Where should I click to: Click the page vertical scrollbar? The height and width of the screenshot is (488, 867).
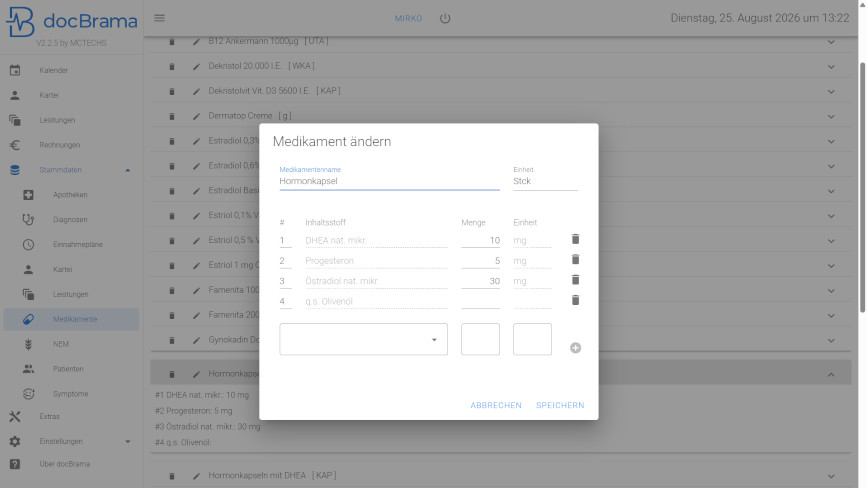pyautogui.click(x=862, y=188)
